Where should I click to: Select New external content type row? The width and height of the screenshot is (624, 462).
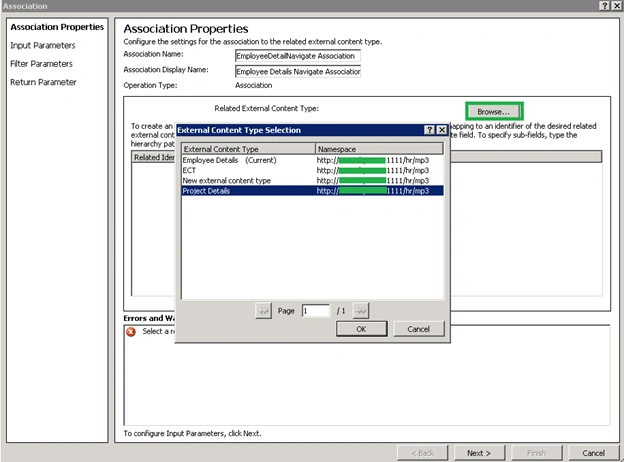[312, 180]
